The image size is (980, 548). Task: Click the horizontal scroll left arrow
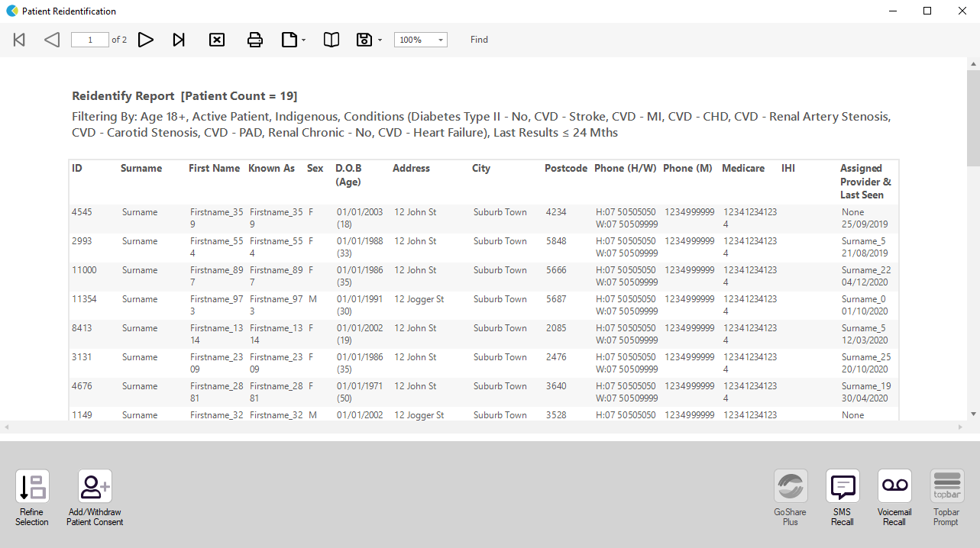[6, 427]
